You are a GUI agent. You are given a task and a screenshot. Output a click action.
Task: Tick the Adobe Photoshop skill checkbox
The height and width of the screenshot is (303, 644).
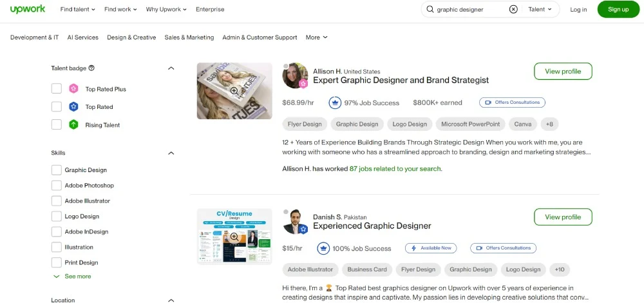57,186
